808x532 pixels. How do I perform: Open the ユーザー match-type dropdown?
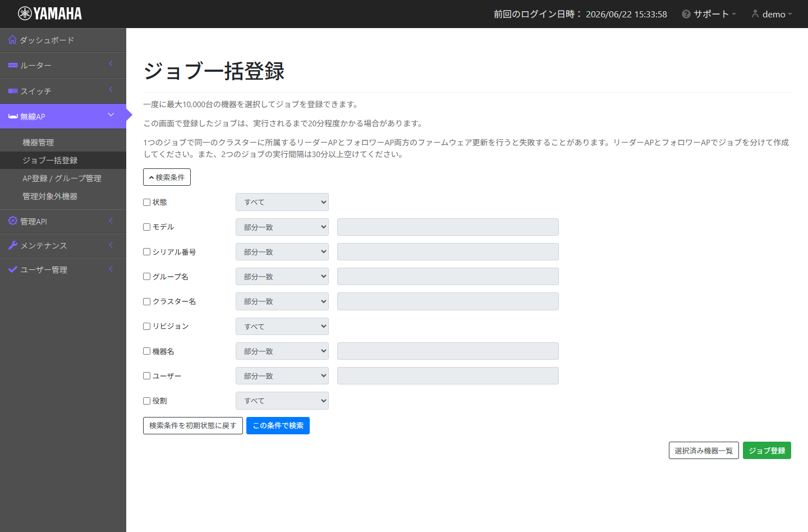pyautogui.click(x=282, y=376)
